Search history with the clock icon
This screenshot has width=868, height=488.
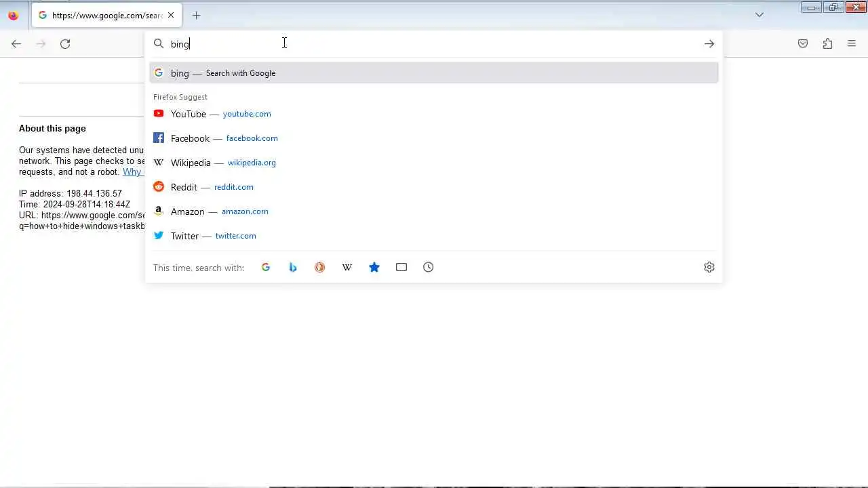pyautogui.click(x=429, y=267)
